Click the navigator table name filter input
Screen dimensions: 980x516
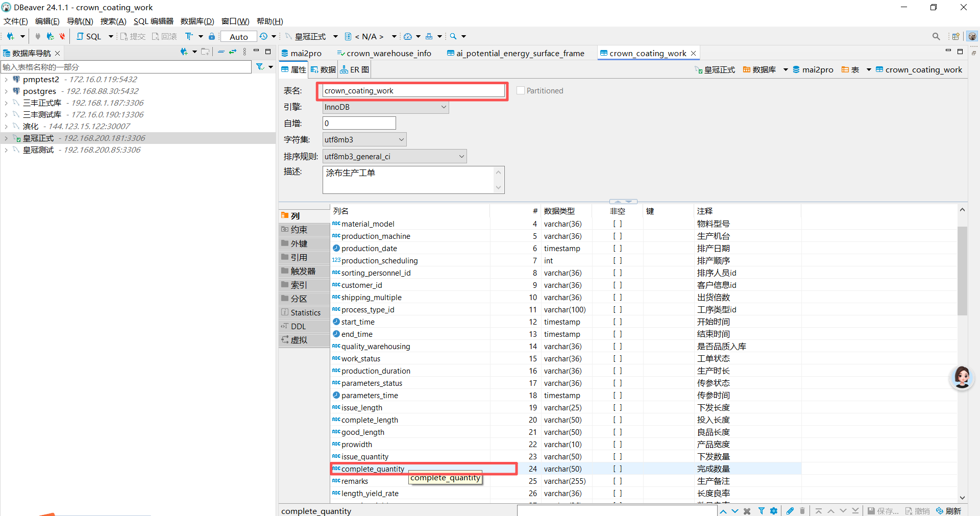(126, 67)
